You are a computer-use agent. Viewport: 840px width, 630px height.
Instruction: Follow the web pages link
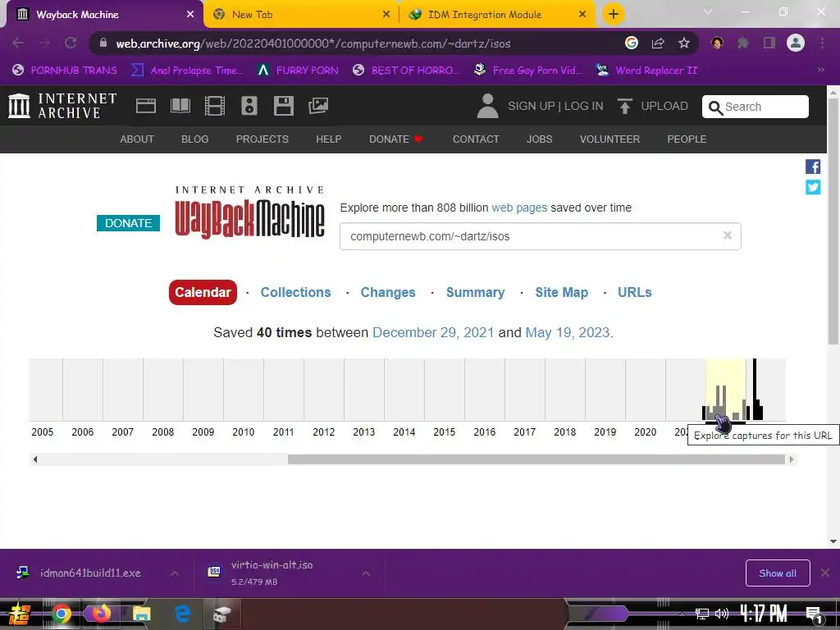[x=519, y=208]
